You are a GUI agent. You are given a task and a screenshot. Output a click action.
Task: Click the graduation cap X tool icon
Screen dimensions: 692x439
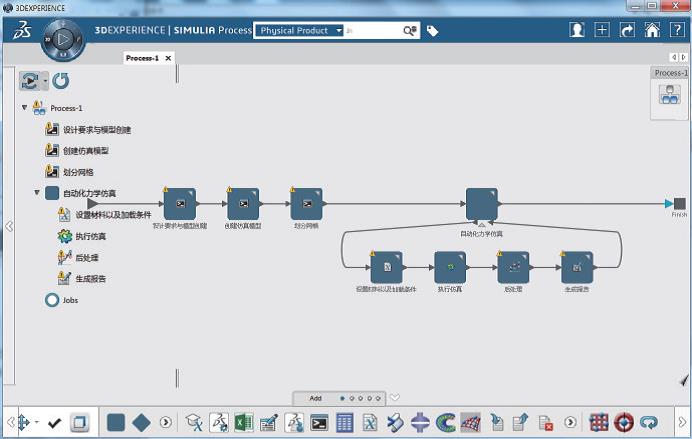(194, 423)
